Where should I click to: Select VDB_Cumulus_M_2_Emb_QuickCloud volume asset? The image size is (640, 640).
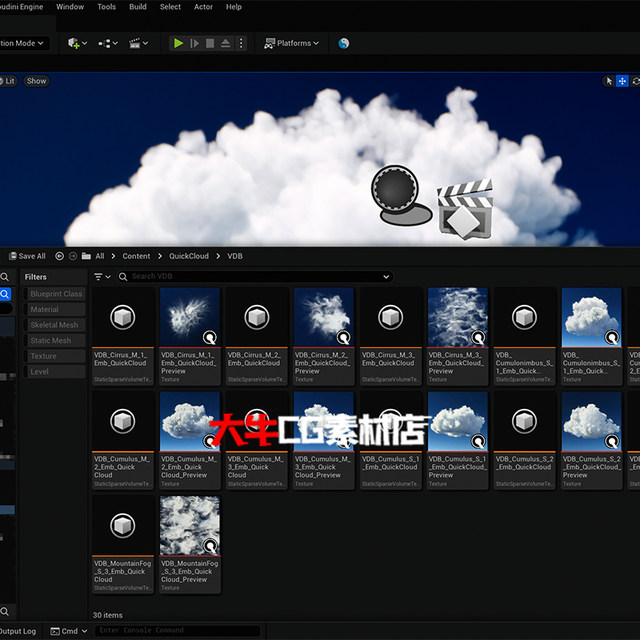[123, 440]
